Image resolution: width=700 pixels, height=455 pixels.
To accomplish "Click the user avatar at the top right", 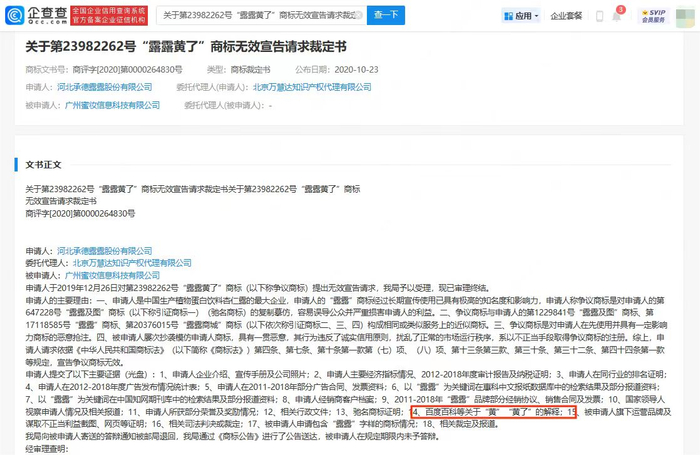I will tap(685, 16).
